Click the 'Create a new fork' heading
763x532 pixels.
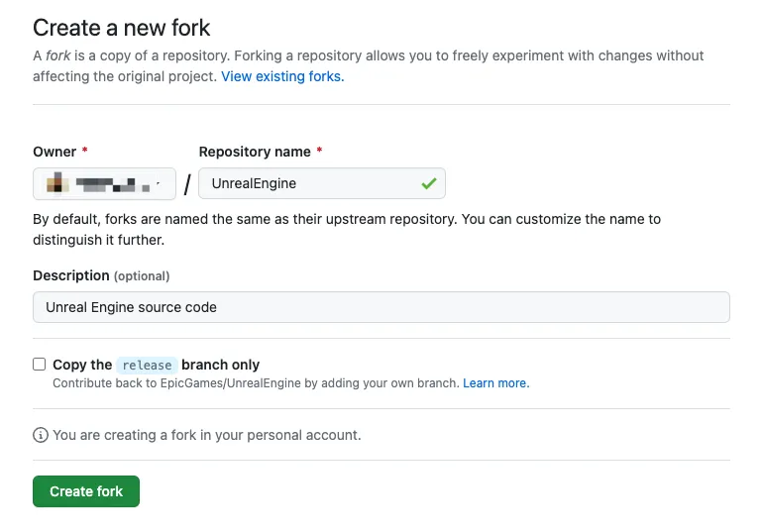[122, 28]
